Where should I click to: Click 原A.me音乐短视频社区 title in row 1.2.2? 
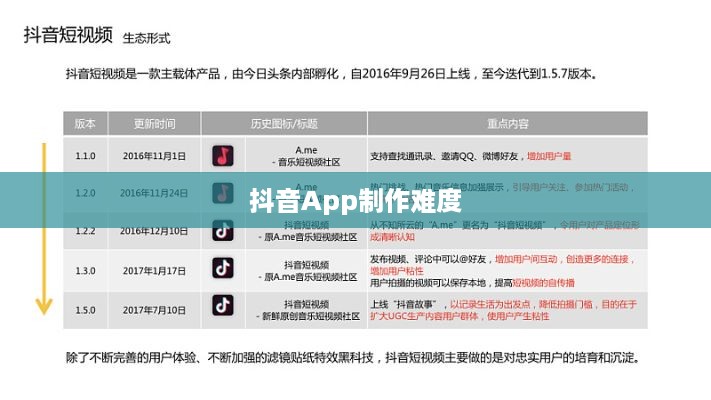(x=307, y=237)
